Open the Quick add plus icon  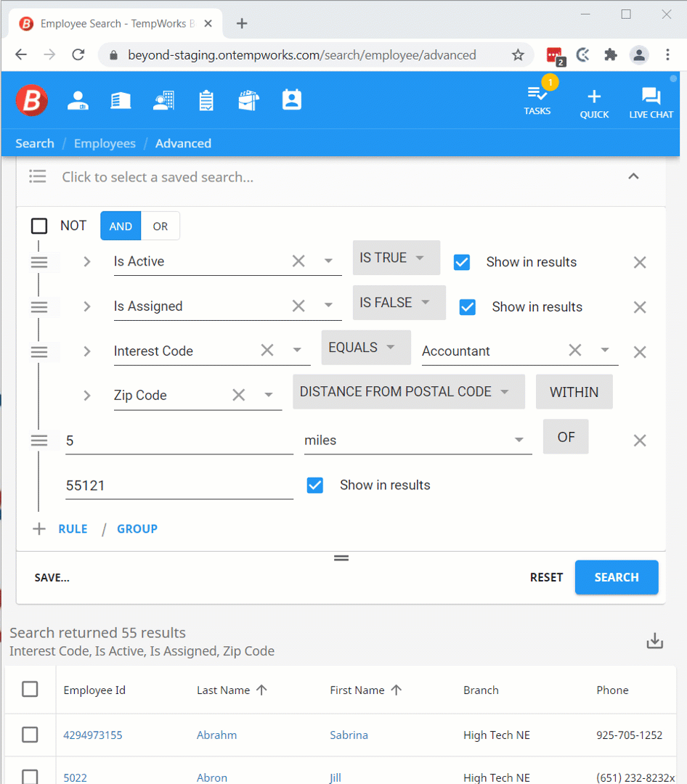[x=594, y=102]
